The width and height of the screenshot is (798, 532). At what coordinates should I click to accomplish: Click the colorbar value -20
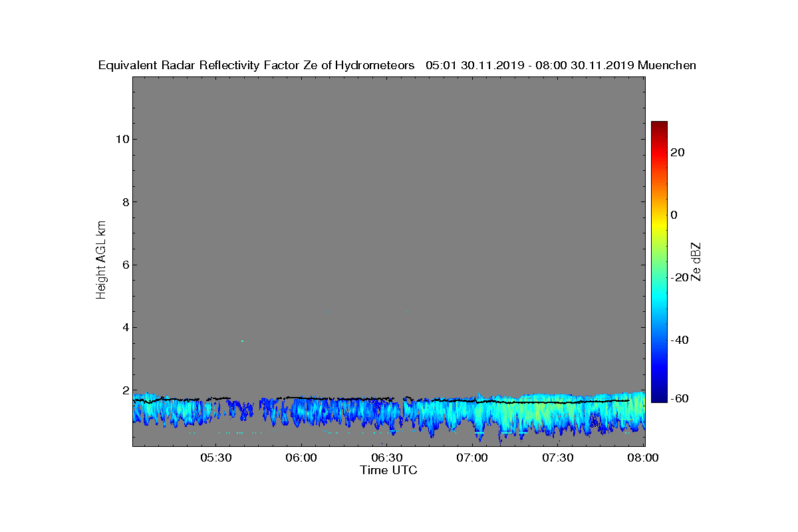[x=679, y=277]
